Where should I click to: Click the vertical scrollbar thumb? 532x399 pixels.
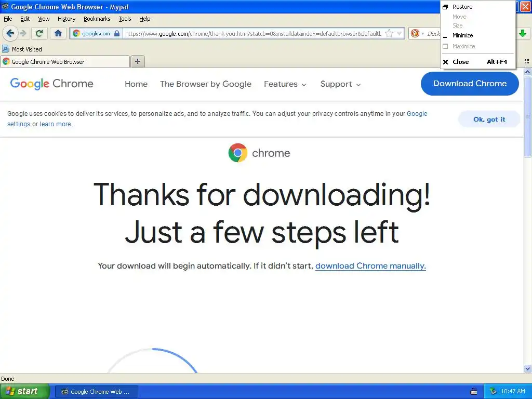click(x=527, y=117)
